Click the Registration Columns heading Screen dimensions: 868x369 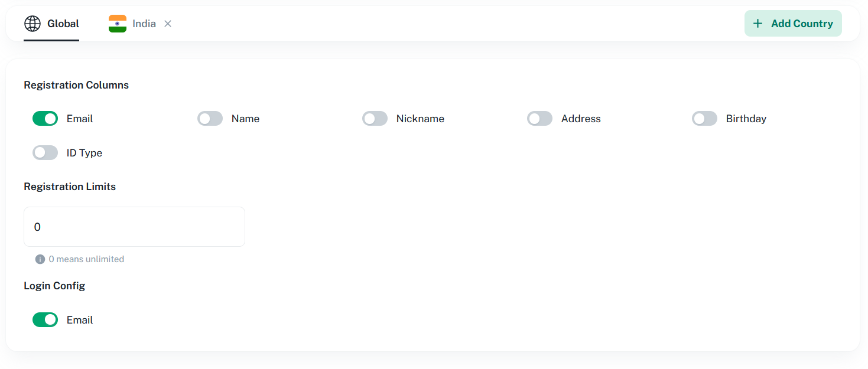pyautogui.click(x=76, y=85)
